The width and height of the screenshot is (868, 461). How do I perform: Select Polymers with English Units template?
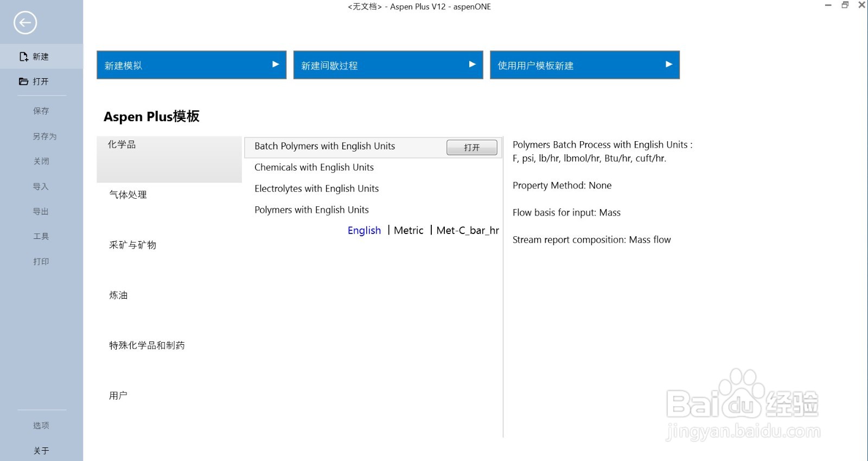[311, 210]
